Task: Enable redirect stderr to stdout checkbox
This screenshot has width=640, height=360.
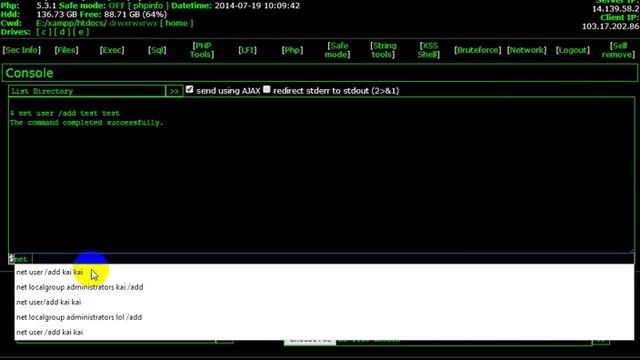Action: (267, 89)
